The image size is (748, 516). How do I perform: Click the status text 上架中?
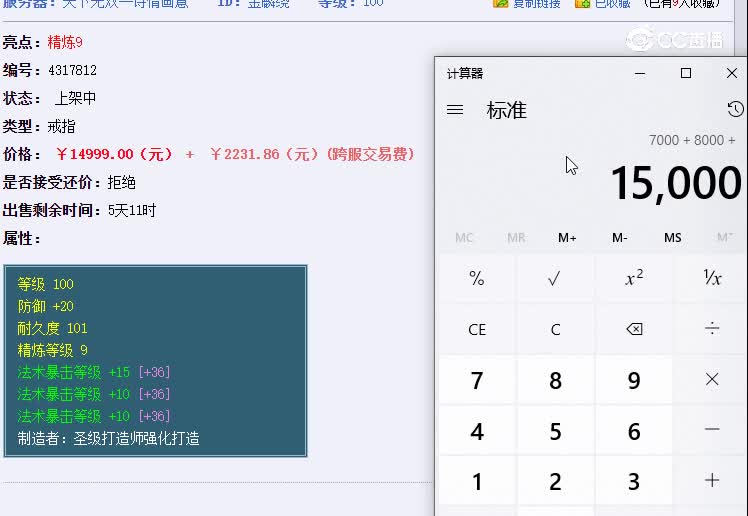click(75, 98)
